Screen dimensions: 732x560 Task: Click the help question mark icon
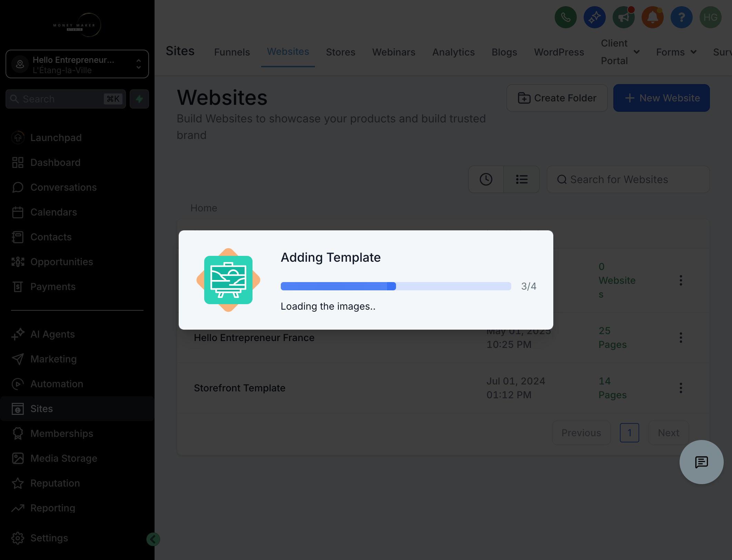pos(681,17)
